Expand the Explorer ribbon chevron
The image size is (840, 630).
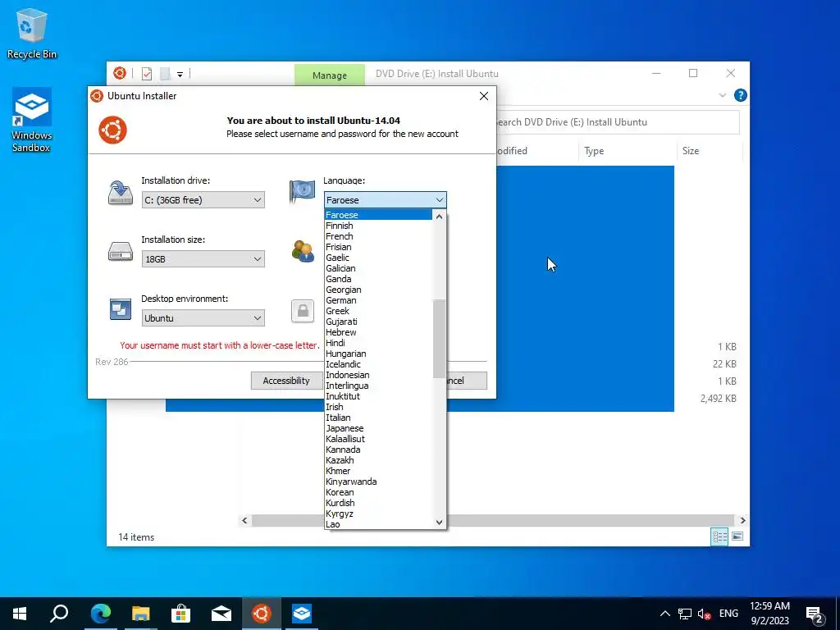[x=722, y=95]
